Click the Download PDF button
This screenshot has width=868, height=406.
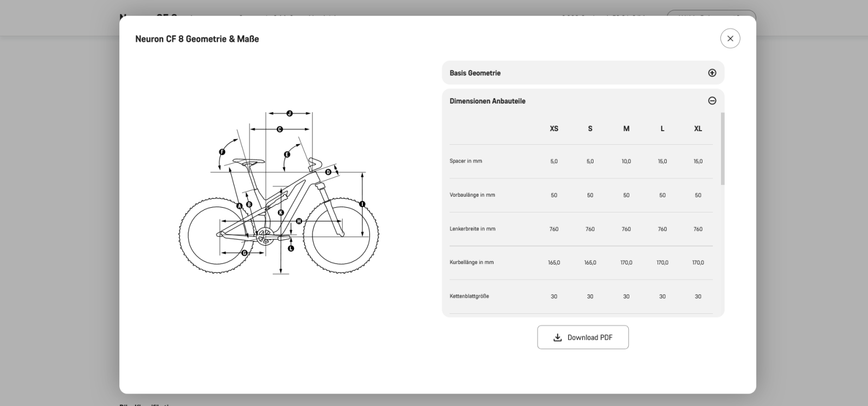583,337
